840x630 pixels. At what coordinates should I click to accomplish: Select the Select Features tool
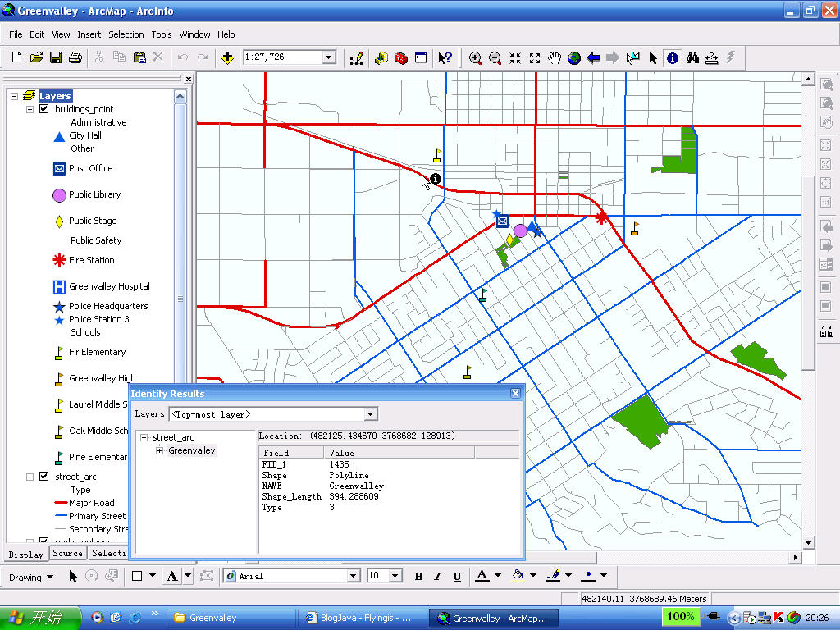point(632,58)
